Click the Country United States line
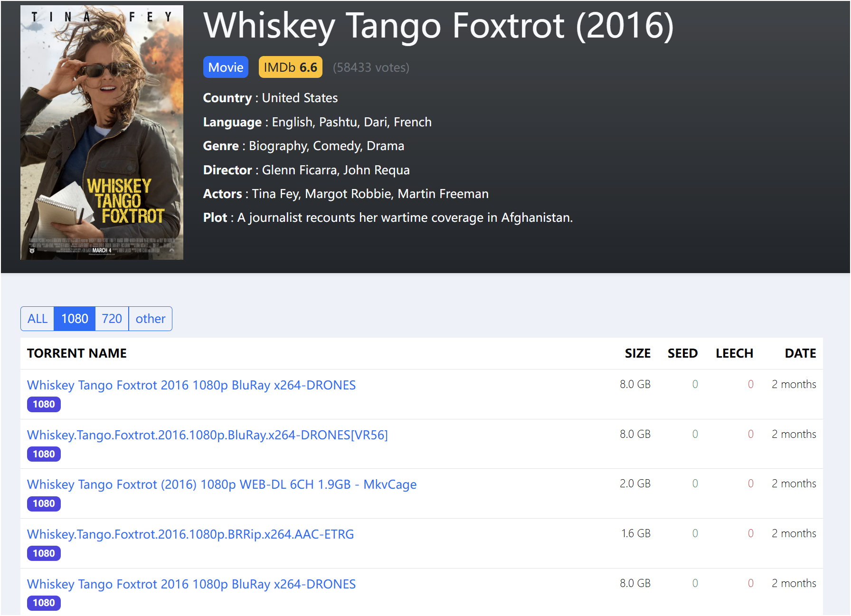The image size is (851, 616). click(271, 98)
